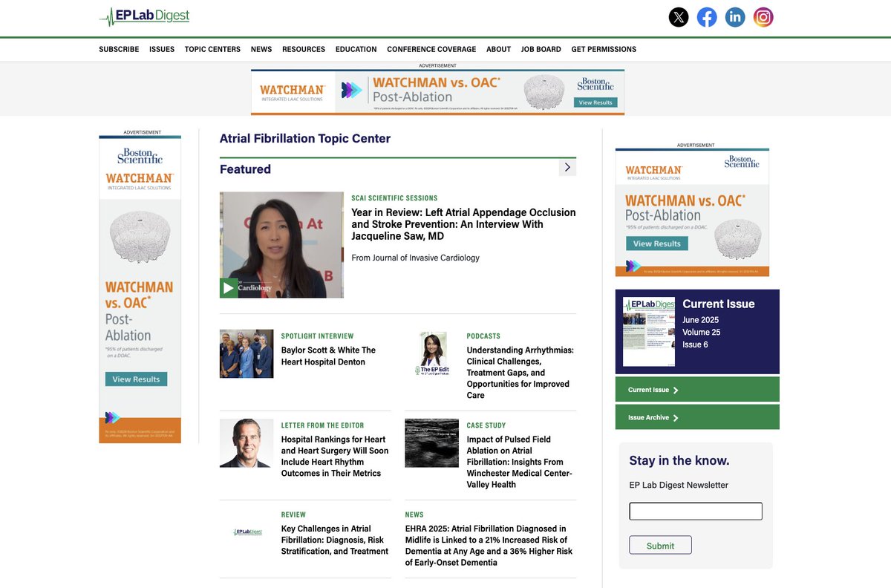Image resolution: width=891 pixels, height=588 pixels.
Task: Play the Jacqueline Saw interview video
Action: 229,287
